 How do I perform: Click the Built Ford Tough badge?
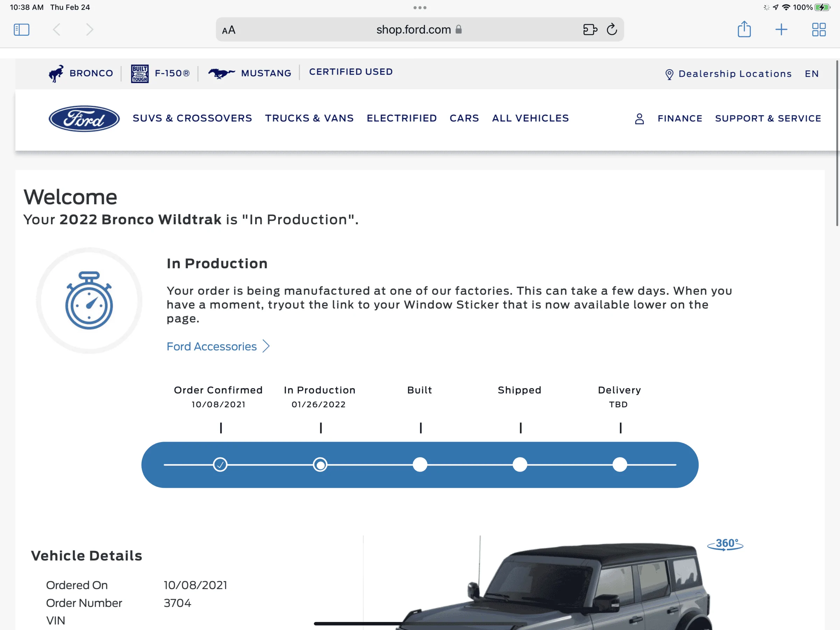coord(140,73)
